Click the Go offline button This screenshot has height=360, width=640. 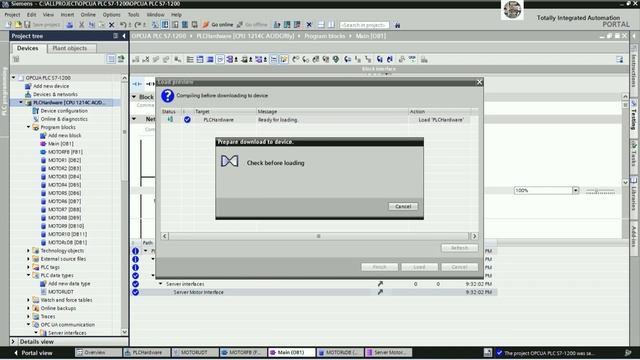coord(252,25)
